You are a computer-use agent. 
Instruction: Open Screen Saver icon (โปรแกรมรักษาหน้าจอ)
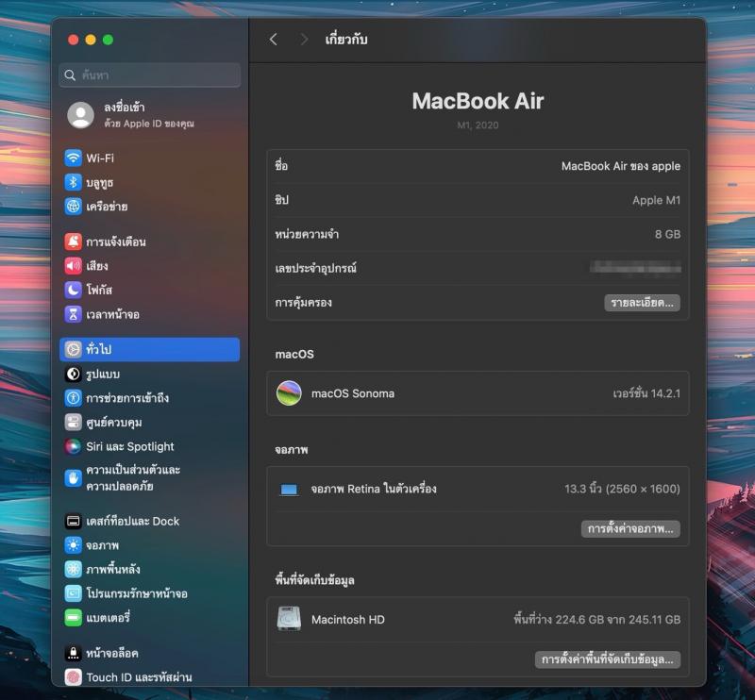[74, 593]
